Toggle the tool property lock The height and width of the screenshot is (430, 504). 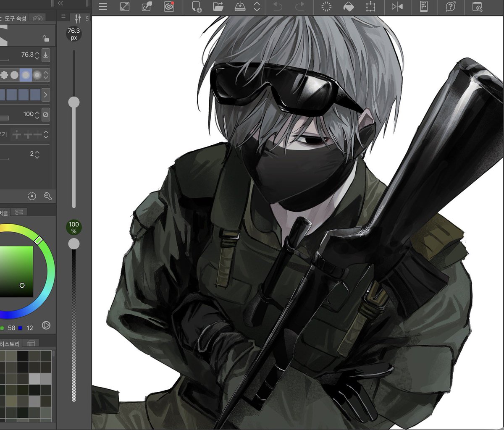(x=46, y=39)
